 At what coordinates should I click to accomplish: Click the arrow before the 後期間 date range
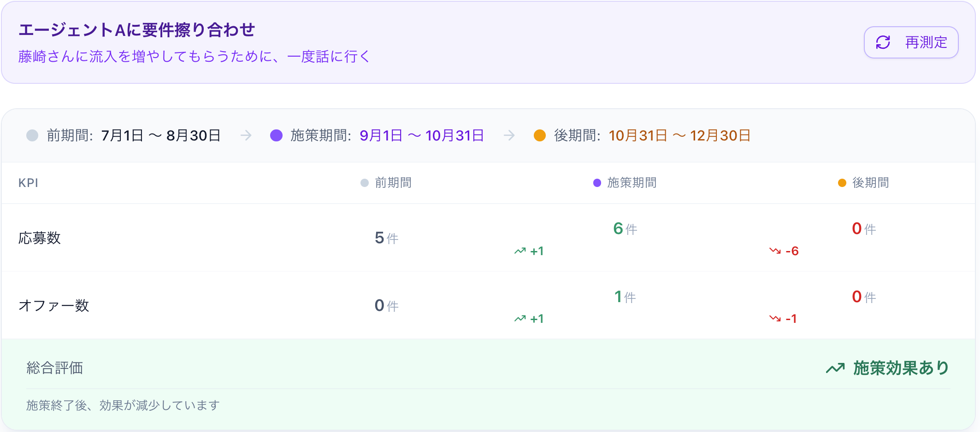509,135
